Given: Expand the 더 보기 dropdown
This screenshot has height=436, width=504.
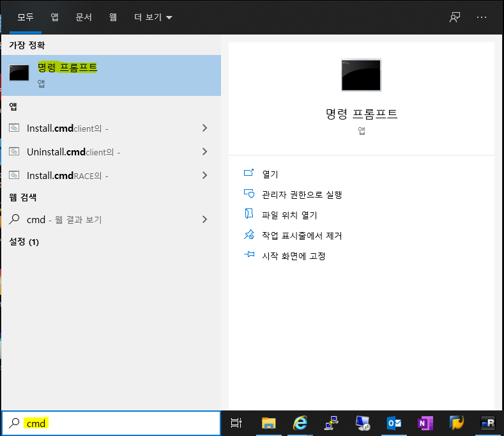Looking at the screenshot, I should coord(153,17).
